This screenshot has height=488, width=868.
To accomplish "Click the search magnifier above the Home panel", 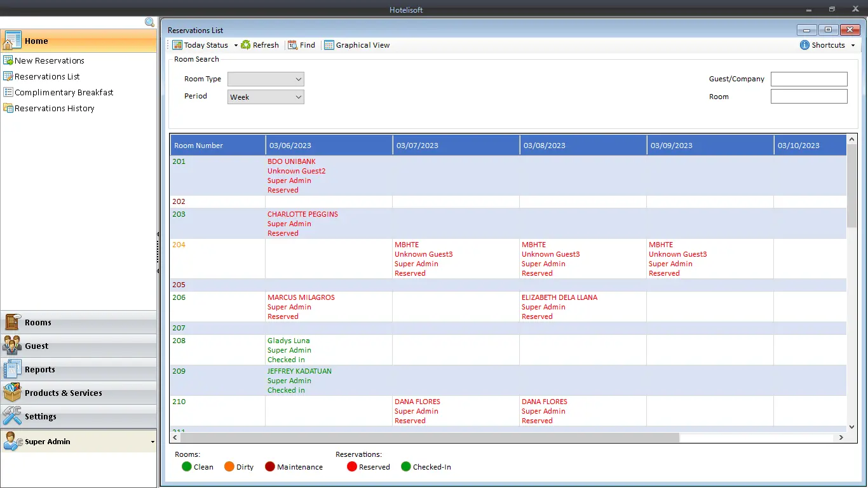I will click(149, 22).
